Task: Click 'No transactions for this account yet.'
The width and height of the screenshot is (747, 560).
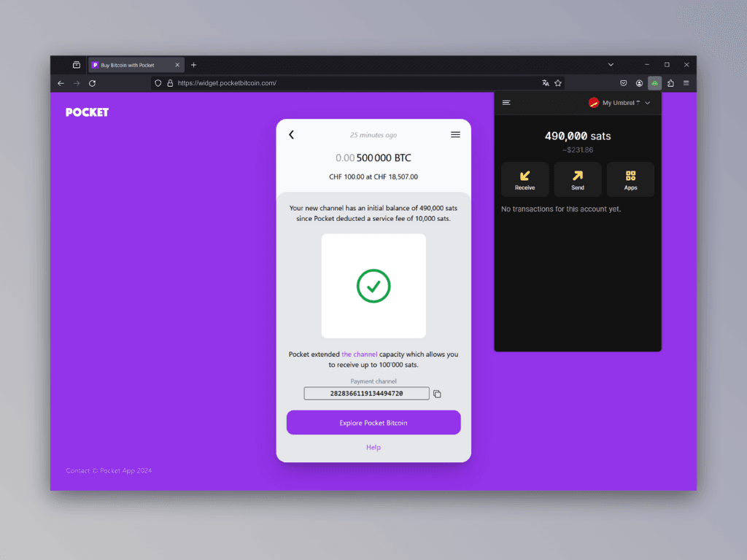Action: pyautogui.click(x=561, y=209)
